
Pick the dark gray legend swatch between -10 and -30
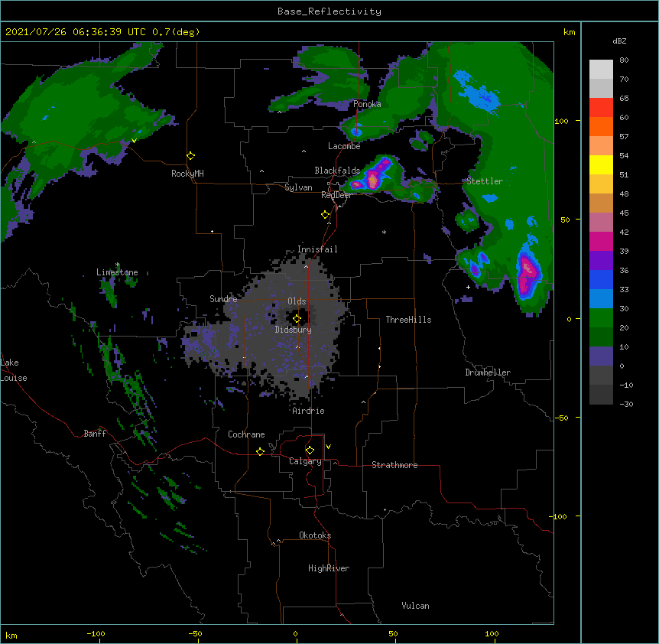[601, 395]
